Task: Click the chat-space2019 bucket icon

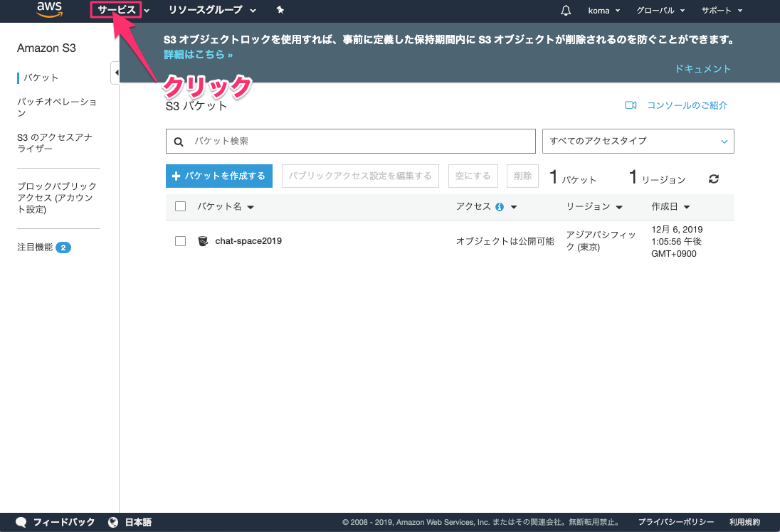Action: [x=204, y=241]
